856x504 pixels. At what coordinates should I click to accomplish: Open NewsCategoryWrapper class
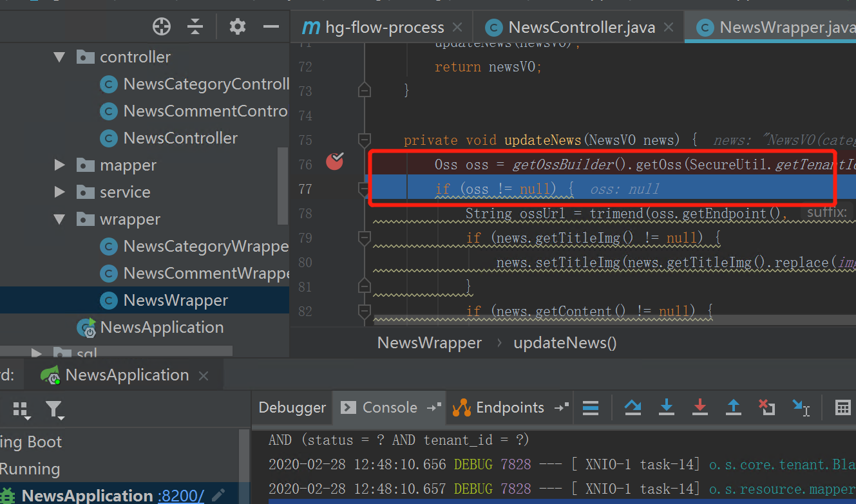[x=195, y=247]
